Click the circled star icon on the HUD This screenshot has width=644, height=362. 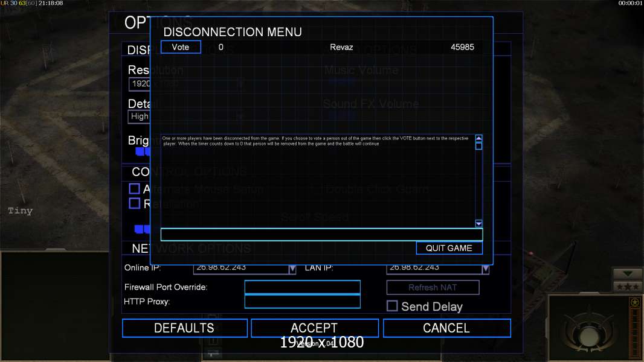(634, 302)
